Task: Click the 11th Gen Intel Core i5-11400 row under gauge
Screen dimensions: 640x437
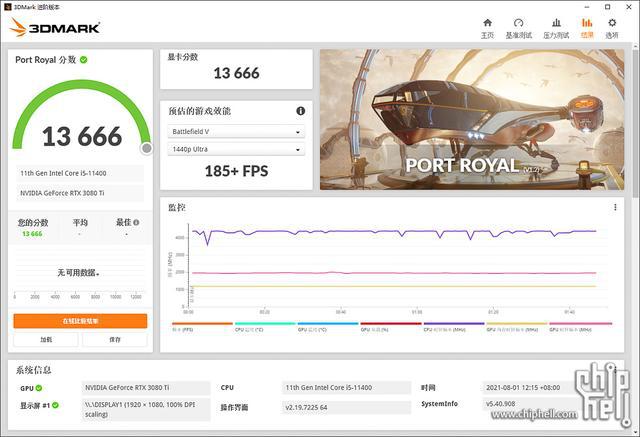Action: coord(80,173)
